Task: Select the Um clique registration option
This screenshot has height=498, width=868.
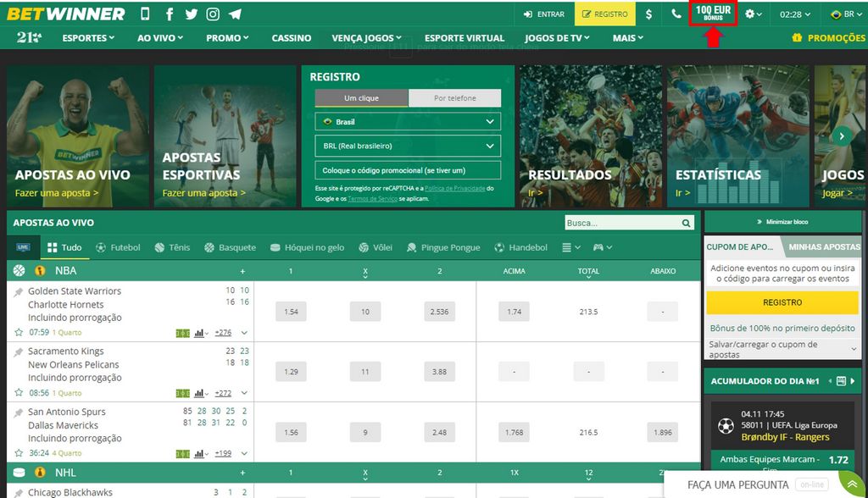Action: (361, 98)
